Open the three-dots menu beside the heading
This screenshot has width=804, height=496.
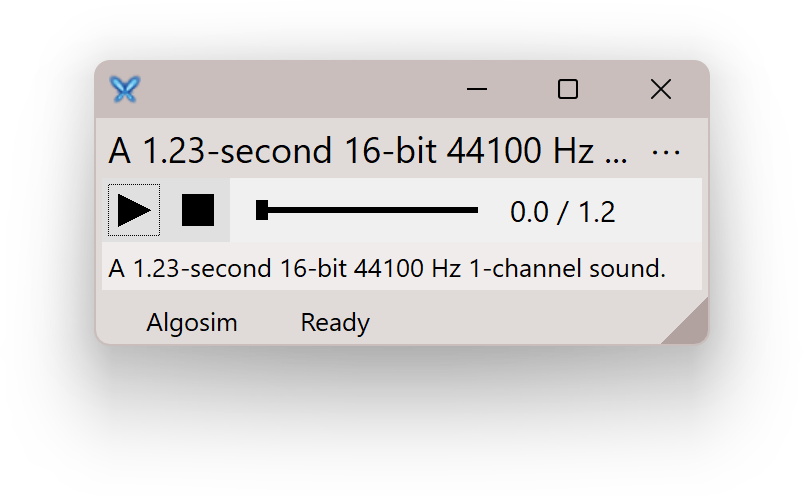coord(666,152)
